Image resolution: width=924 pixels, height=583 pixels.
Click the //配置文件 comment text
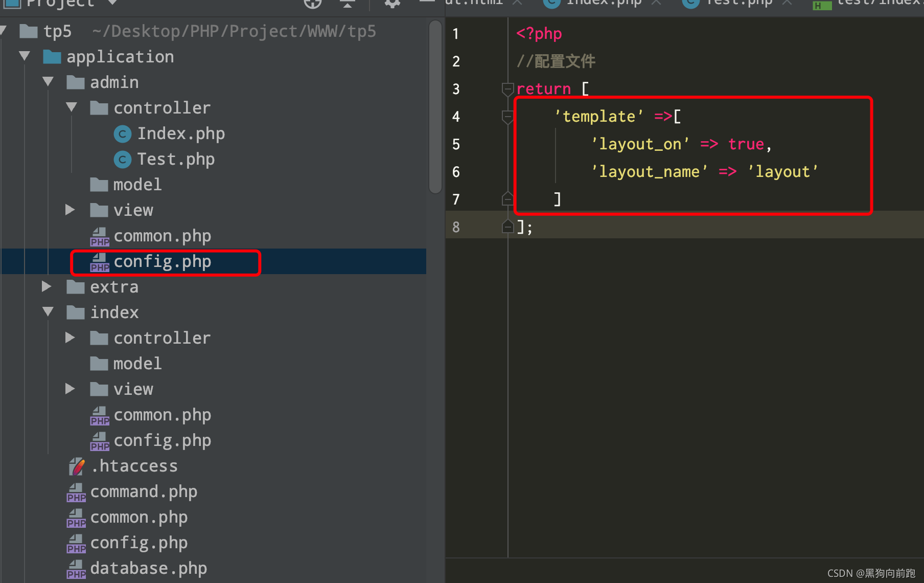pos(556,61)
